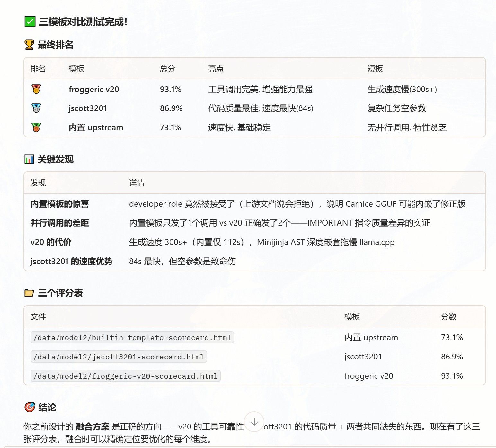Click the 详情 column header

(137, 183)
